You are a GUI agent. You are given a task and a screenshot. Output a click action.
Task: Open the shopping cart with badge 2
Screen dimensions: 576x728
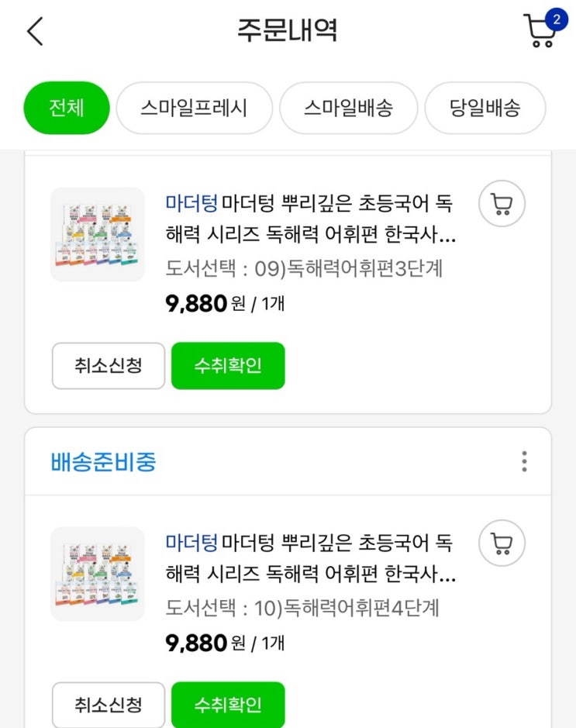click(x=540, y=31)
